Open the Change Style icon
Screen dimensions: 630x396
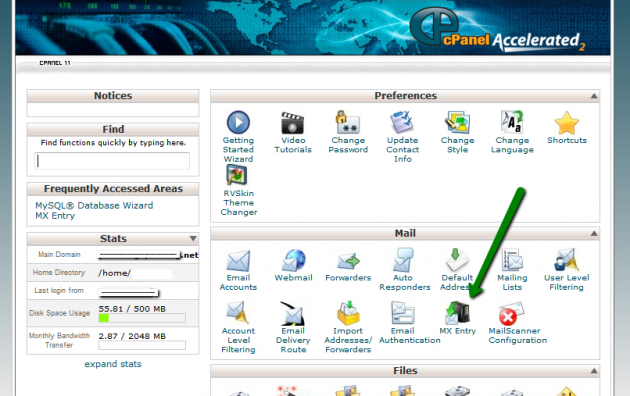457,122
